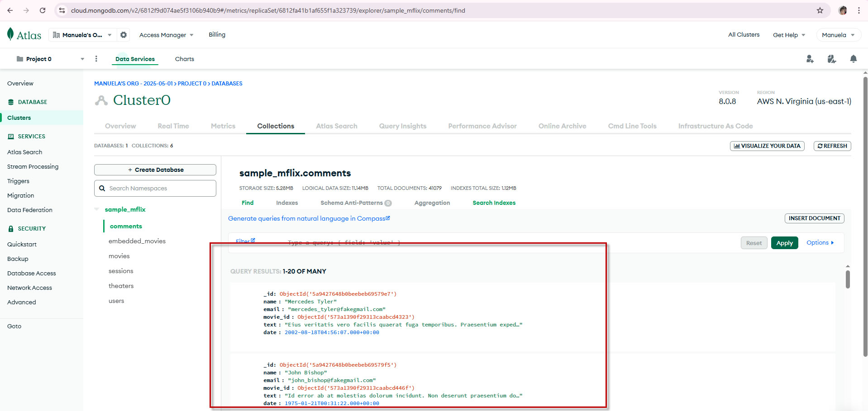Reset the query filter
The height and width of the screenshot is (411, 868).
754,243
